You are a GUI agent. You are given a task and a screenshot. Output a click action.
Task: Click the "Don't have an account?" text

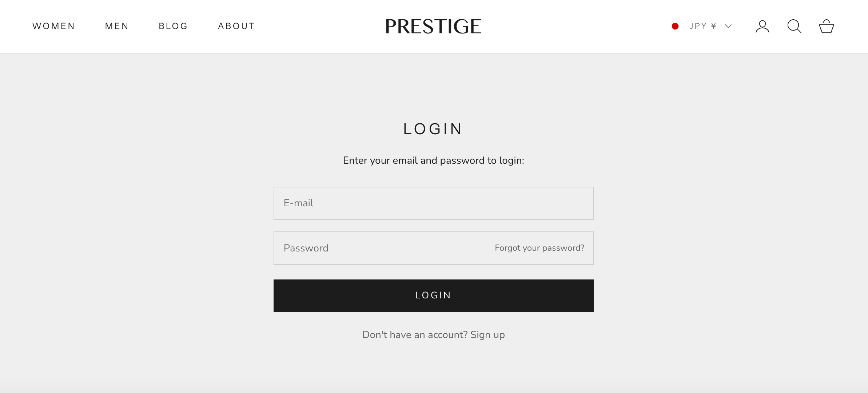(415, 335)
